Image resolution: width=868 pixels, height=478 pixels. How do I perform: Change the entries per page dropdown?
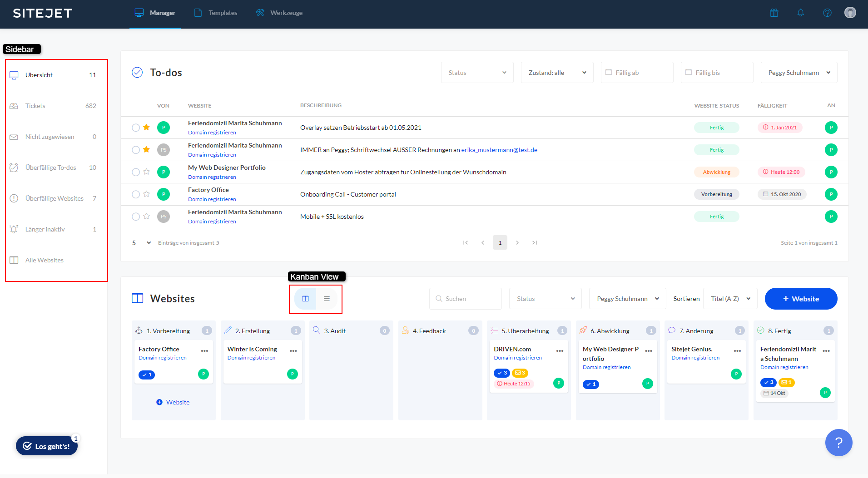point(141,243)
